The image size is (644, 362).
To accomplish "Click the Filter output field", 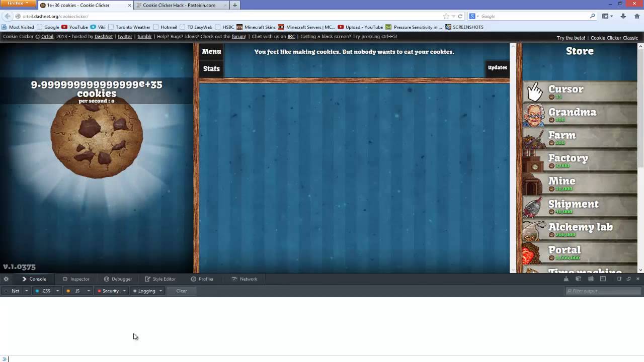I will (x=604, y=291).
